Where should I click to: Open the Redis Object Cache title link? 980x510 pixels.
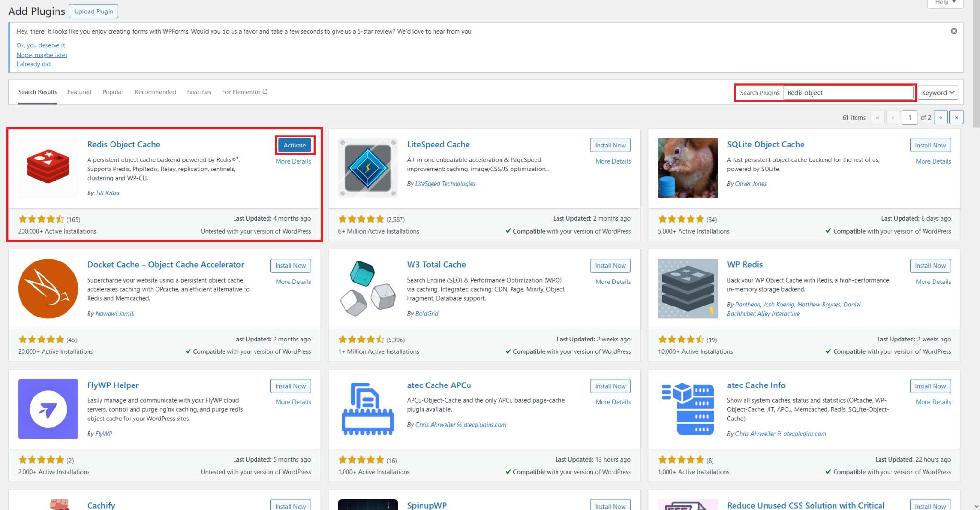click(123, 144)
